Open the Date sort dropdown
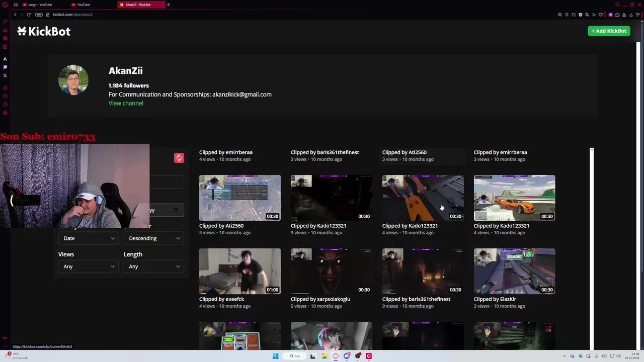Viewport: 644px width, 362px height. click(88, 238)
